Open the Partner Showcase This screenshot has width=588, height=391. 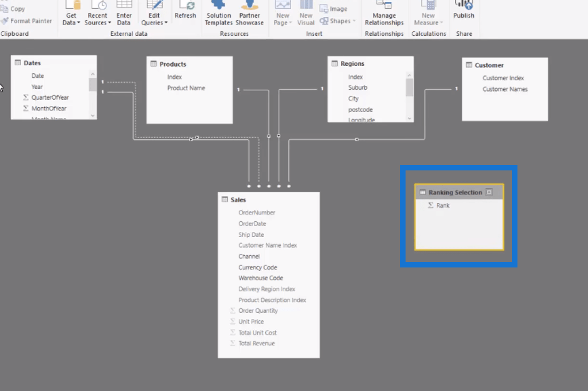[x=250, y=14]
